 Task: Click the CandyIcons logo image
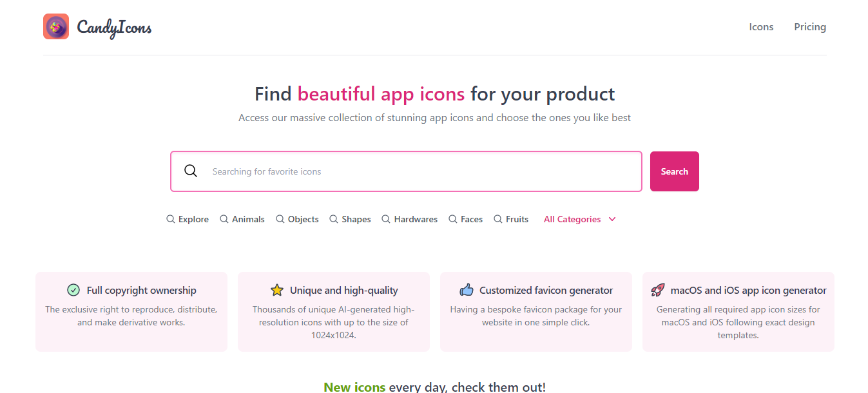tap(56, 26)
